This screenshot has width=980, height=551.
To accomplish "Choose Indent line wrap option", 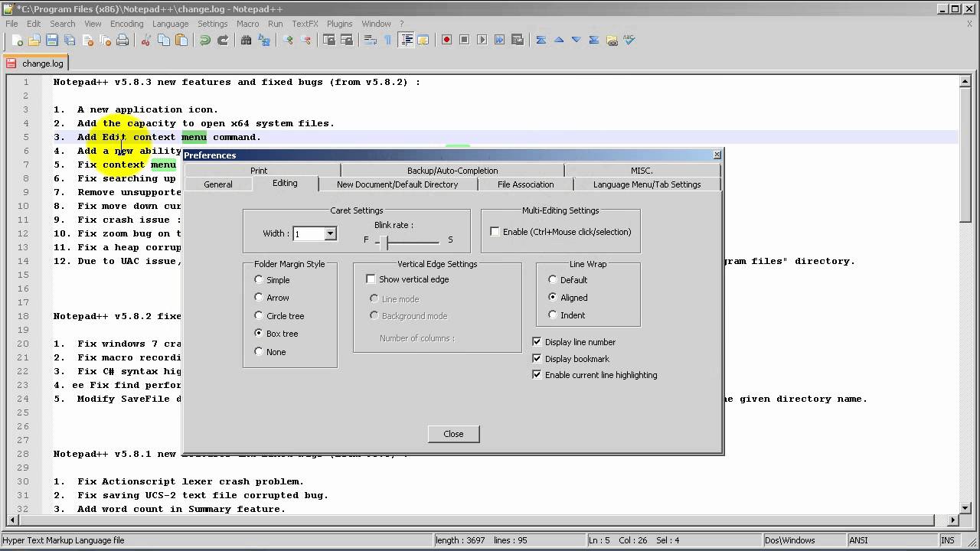I will [553, 315].
